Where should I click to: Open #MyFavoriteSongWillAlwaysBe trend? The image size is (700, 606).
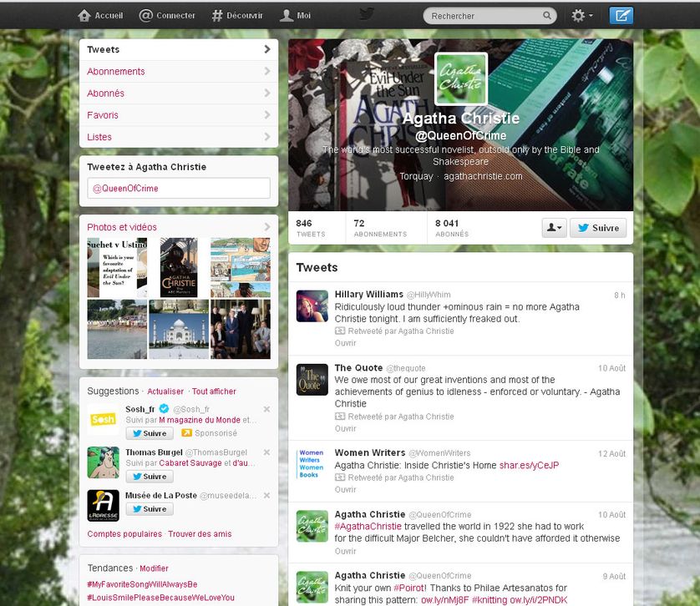[142, 584]
